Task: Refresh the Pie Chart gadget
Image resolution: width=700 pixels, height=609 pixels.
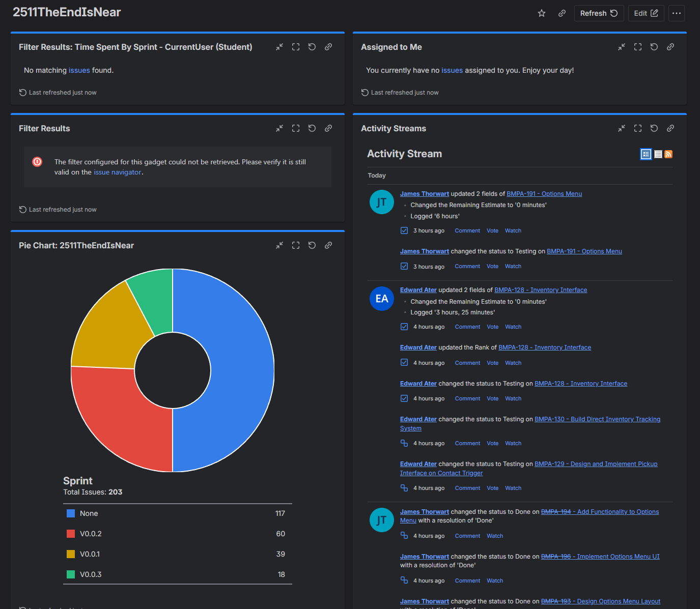Action: pyautogui.click(x=312, y=245)
